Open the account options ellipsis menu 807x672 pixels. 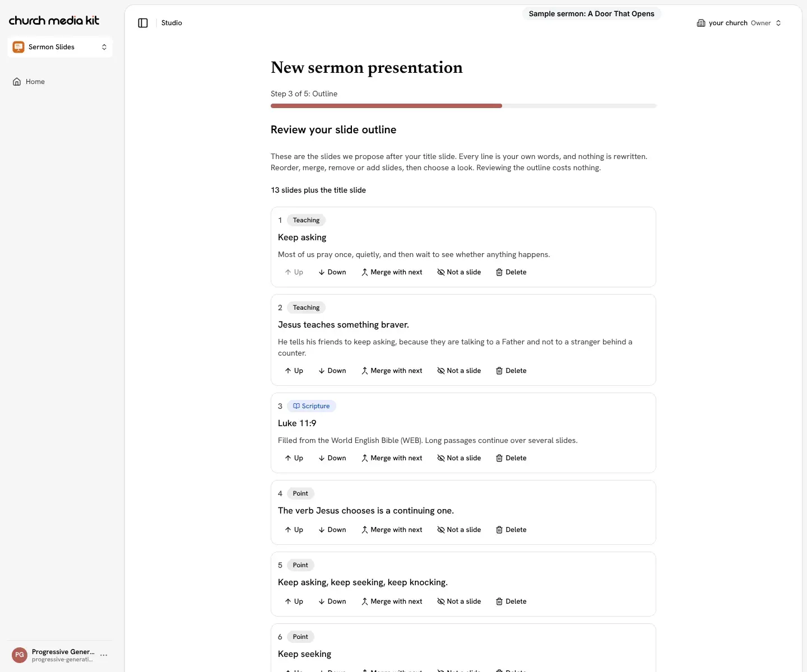click(x=104, y=655)
